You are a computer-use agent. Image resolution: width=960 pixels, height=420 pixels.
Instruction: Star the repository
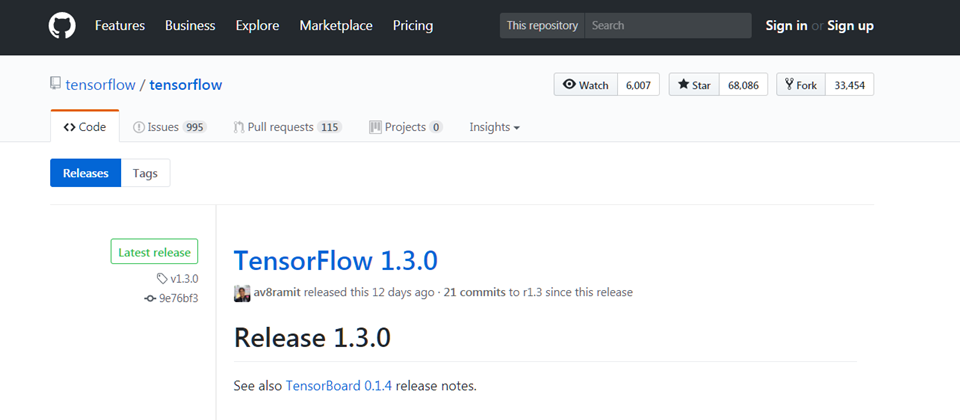click(694, 84)
